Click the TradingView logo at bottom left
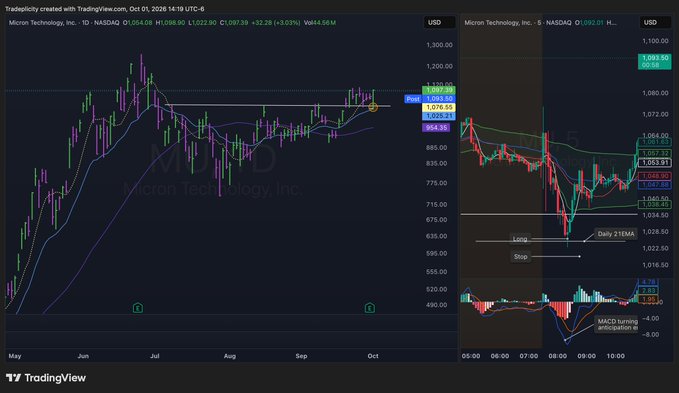 pos(46,378)
